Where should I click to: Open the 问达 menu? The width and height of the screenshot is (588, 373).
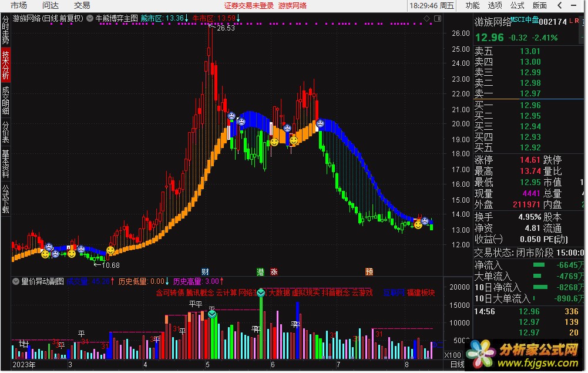coord(51,6)
